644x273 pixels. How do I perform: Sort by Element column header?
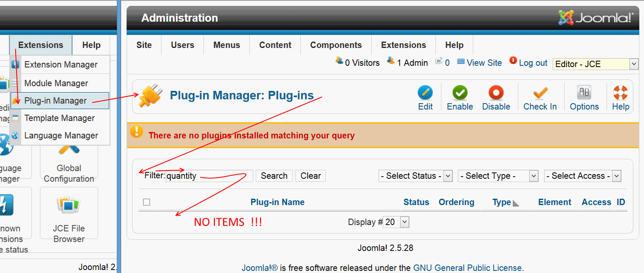point(555,202)
